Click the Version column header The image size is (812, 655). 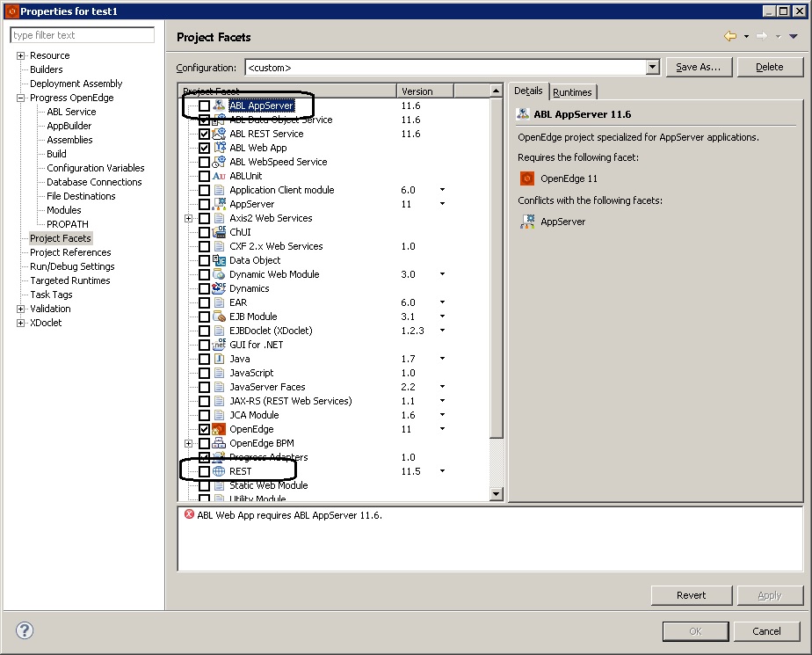click(424, 91)
